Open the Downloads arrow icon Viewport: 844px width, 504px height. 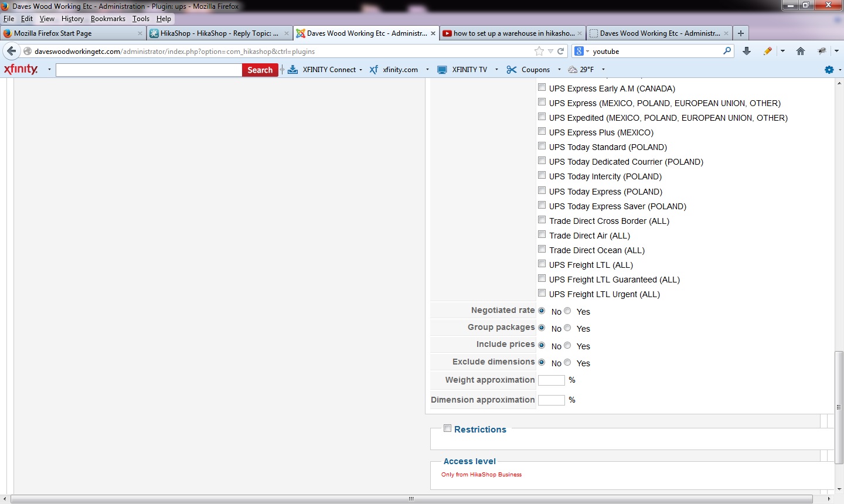747,51
